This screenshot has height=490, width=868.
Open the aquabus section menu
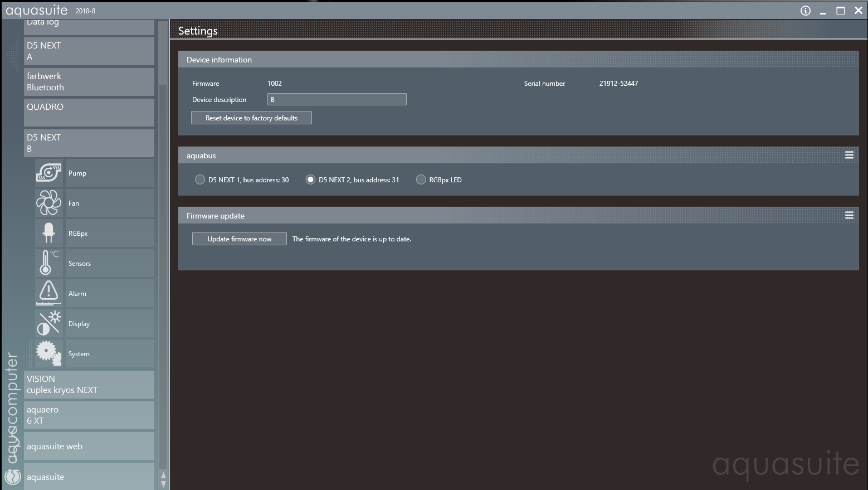click(x=849, y=155)
